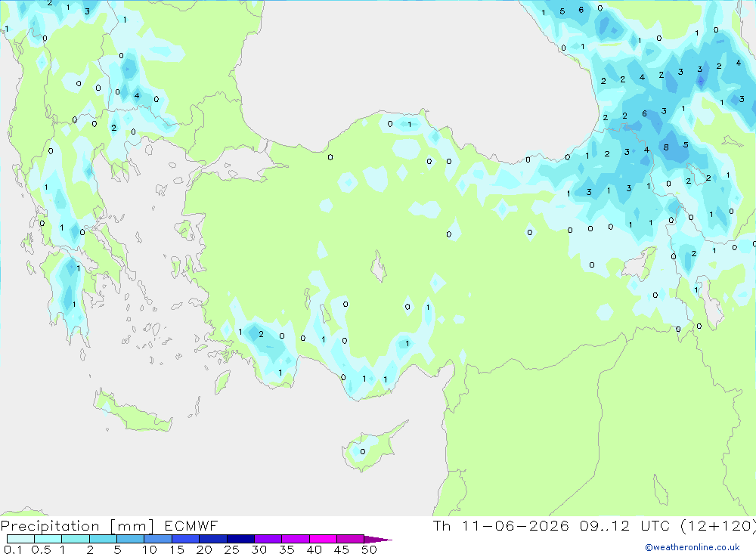
Task: Select the forecast date Th 11-06-2026 text
Action: pyautogui.click(x=501, y=525)
